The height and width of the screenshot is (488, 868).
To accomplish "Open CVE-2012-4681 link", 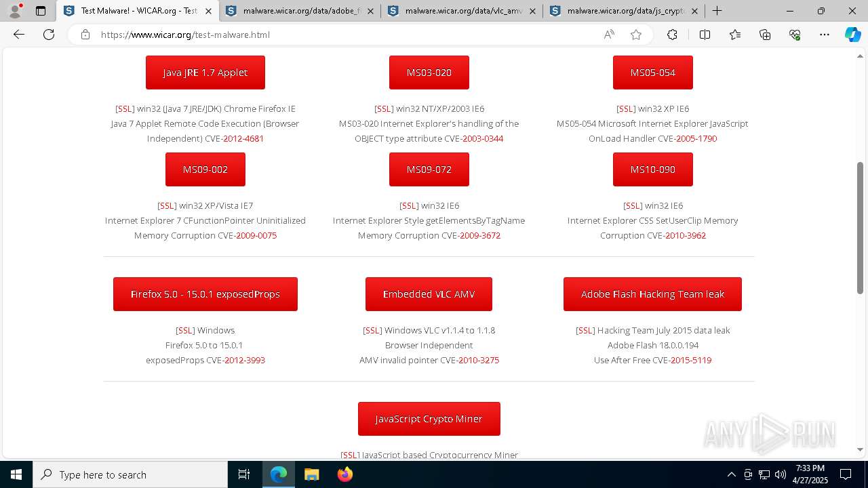I will [243, 138].
